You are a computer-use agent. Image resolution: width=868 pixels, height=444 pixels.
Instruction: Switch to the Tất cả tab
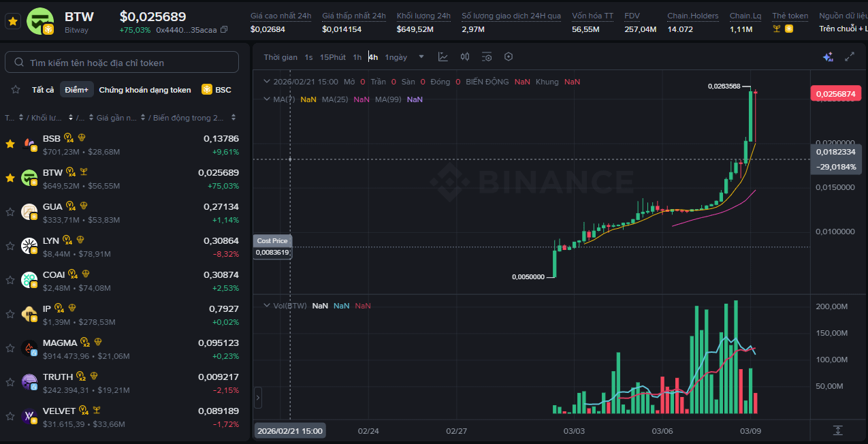coord(43,90)
